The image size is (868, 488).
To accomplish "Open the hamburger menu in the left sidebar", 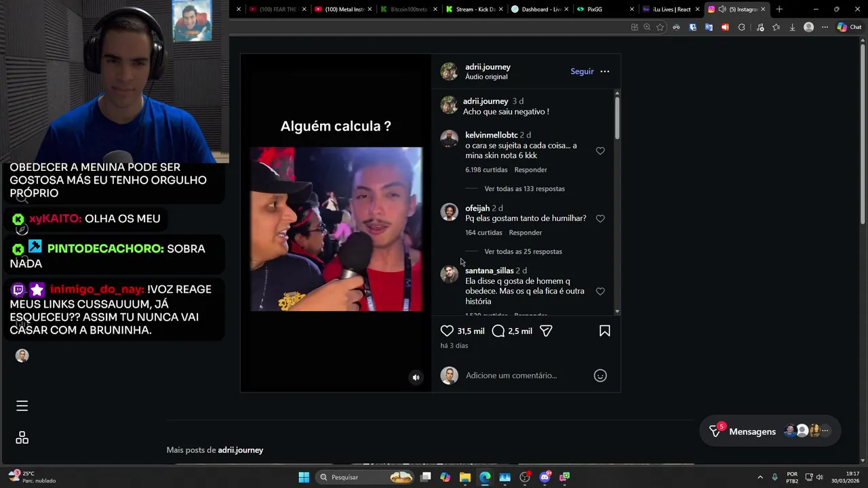I will (x=22, y=406).
